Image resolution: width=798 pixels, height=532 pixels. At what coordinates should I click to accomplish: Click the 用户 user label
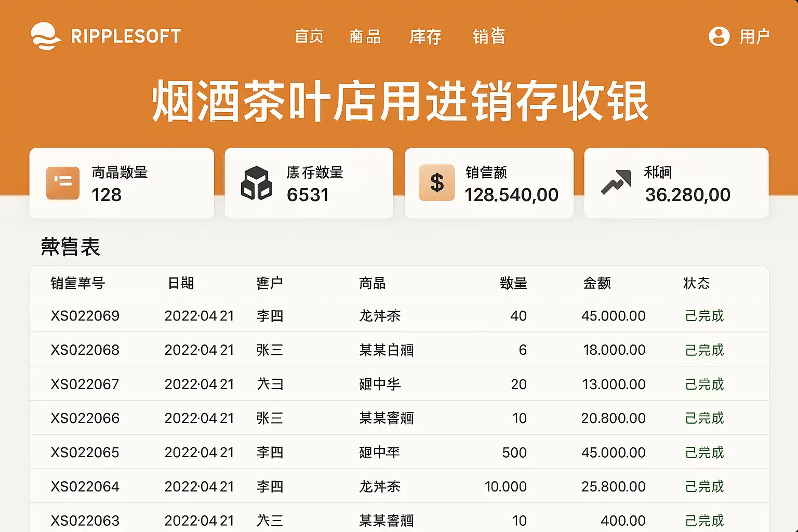point(754,36)
